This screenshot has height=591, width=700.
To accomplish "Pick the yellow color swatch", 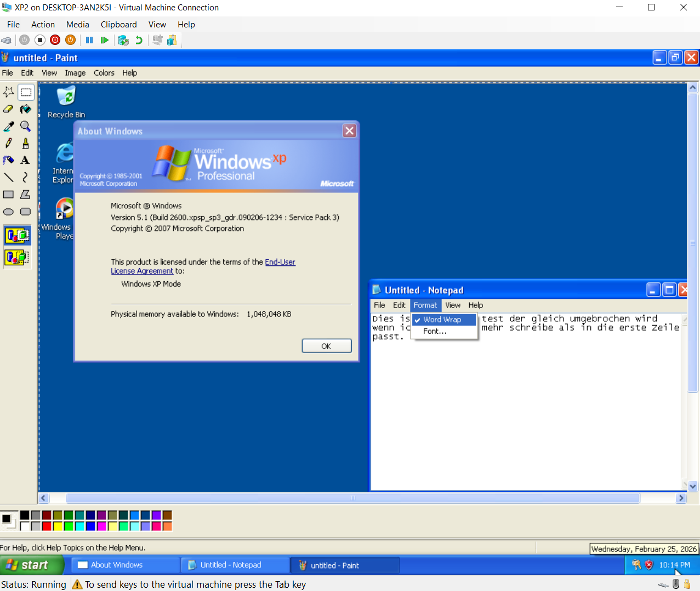I will click(x=58, y=526).
